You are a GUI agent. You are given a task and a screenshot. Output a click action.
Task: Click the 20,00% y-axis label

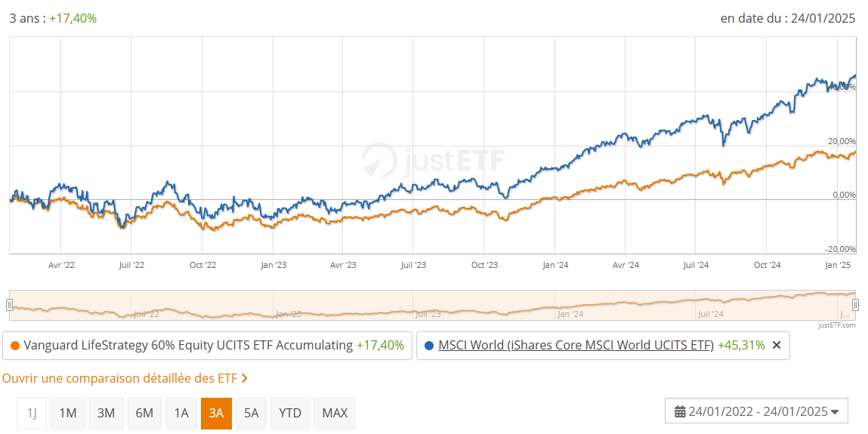842,142
